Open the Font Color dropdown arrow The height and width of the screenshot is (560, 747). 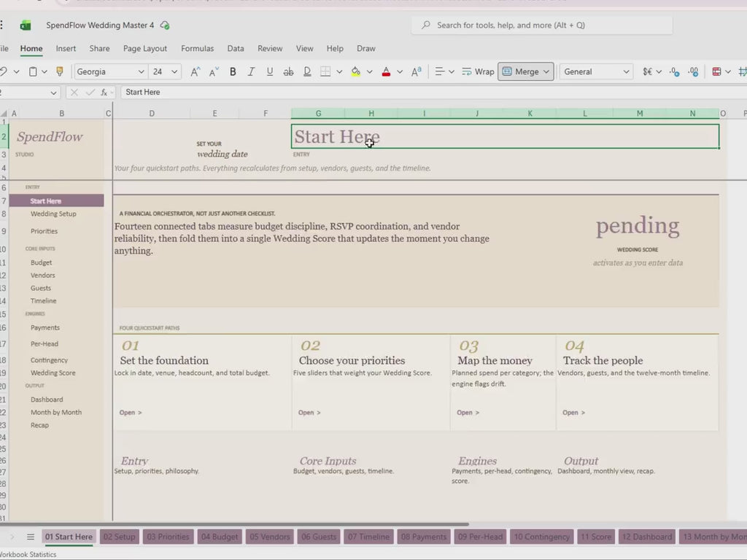tap(400, 72)
